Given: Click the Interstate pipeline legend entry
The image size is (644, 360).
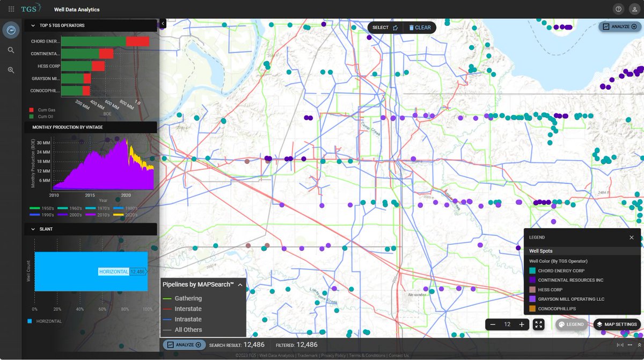Looking at the screenshot, I should pos(183,309).
